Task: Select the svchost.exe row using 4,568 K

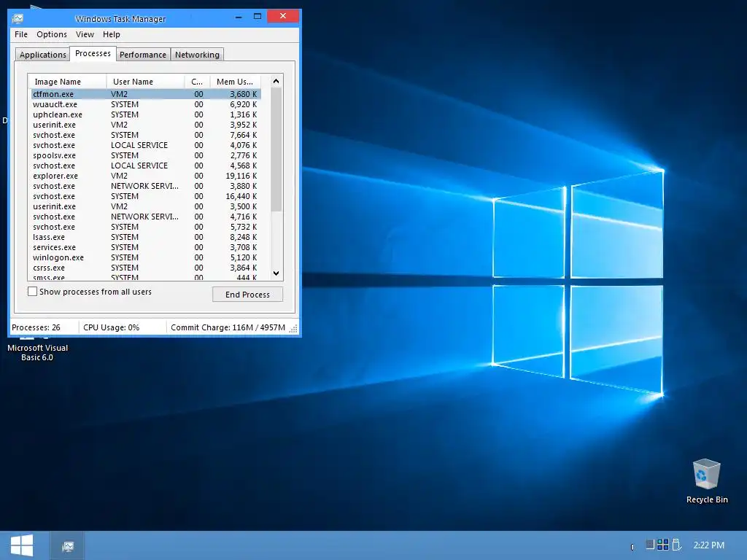Action: pyautogui.click(x=146, y=166)
